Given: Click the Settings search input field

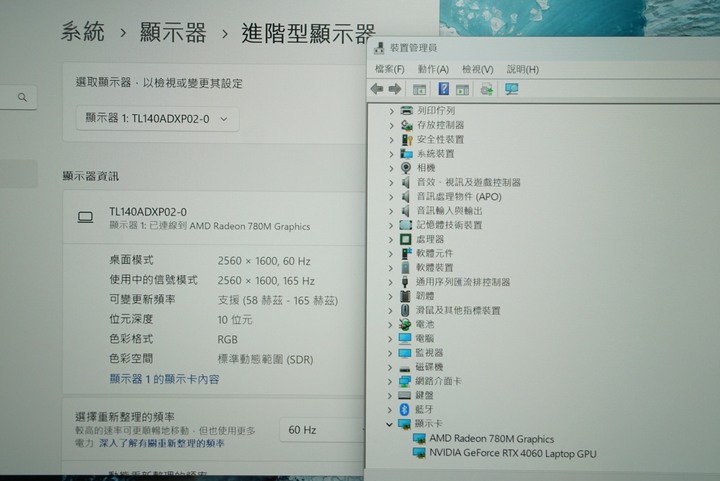Looking at the screenshot, I should pyautogui.click(x=18, y=97).
